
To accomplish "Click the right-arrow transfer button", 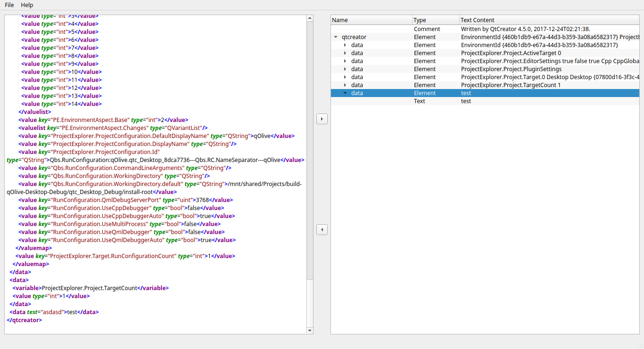I will (x=322, y=119).
